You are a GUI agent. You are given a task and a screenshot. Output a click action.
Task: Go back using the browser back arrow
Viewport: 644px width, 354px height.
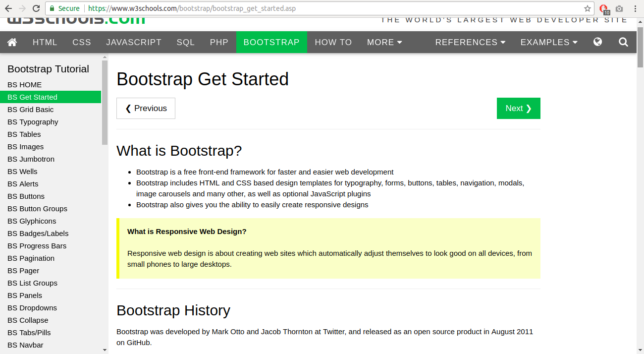(x=7, y=8)
